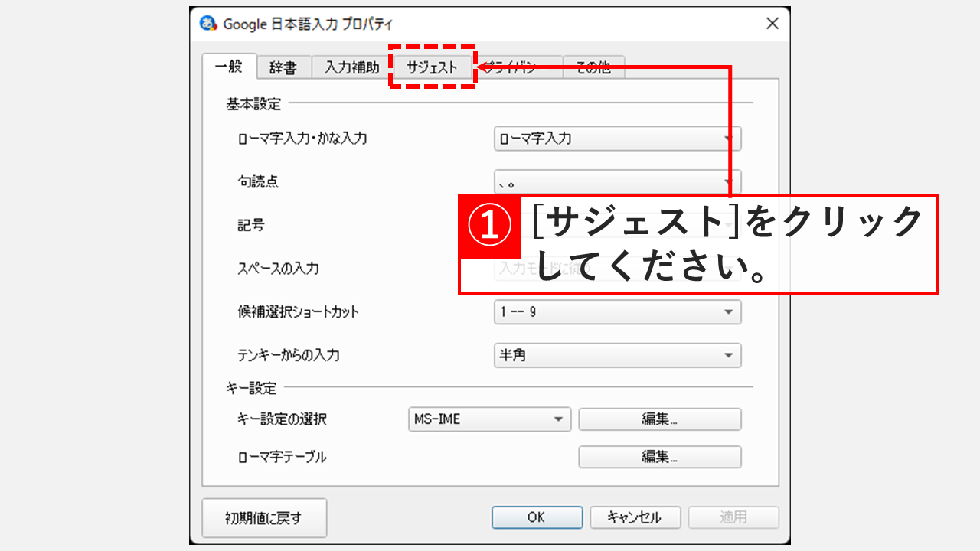This screenshot has height=551, width=980.
Task: Click the ローマ字テーブル label
Action: (x=283, y=457)
